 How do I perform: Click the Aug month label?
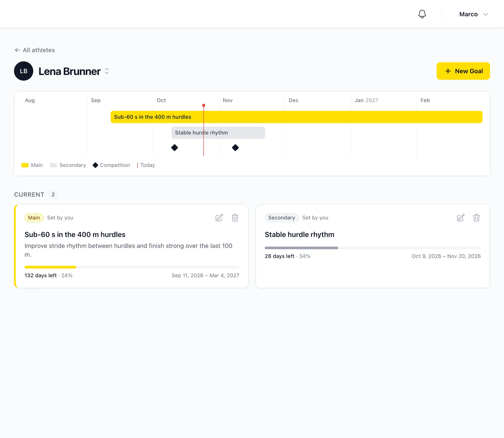click(x=30, y=100)
